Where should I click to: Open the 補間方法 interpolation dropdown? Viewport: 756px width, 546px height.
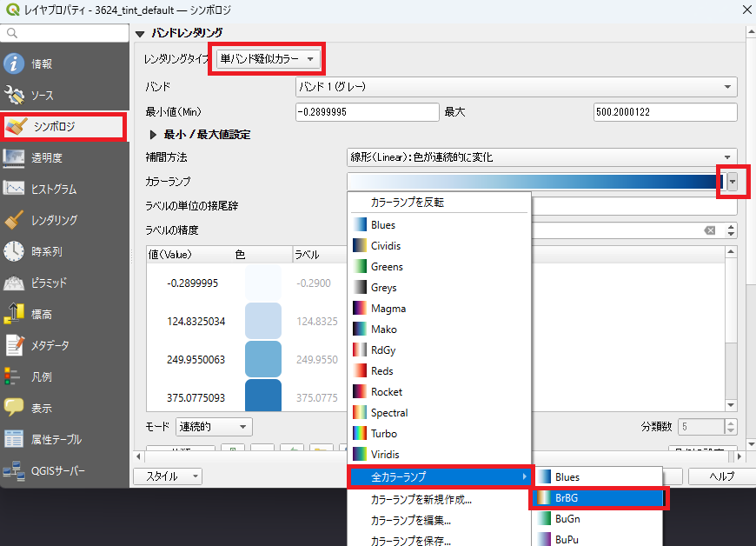click(x=540, y=157)
